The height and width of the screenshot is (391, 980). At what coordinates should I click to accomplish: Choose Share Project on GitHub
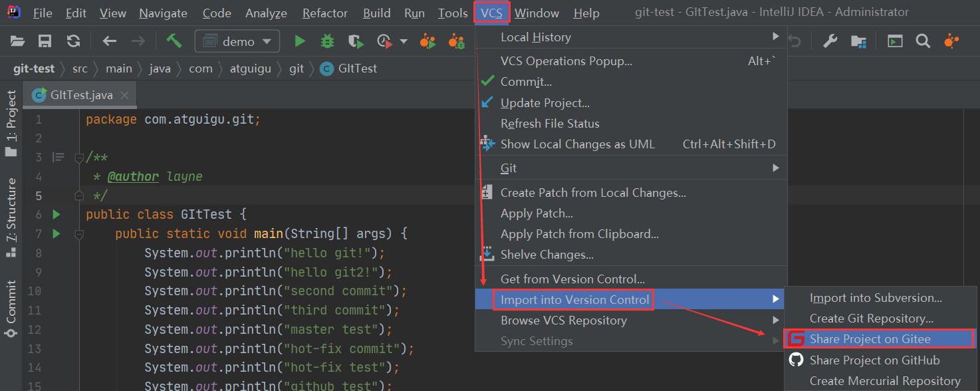pos(880,360)
